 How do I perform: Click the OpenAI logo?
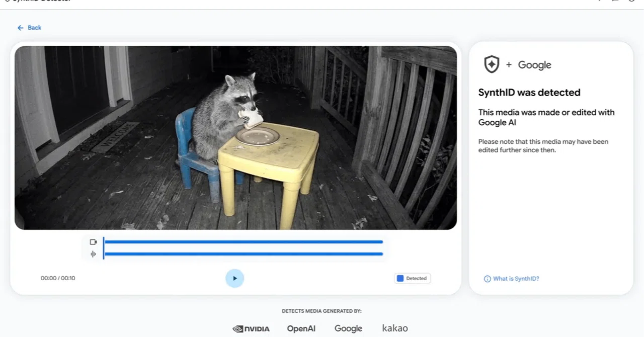(x=301, y=328)
